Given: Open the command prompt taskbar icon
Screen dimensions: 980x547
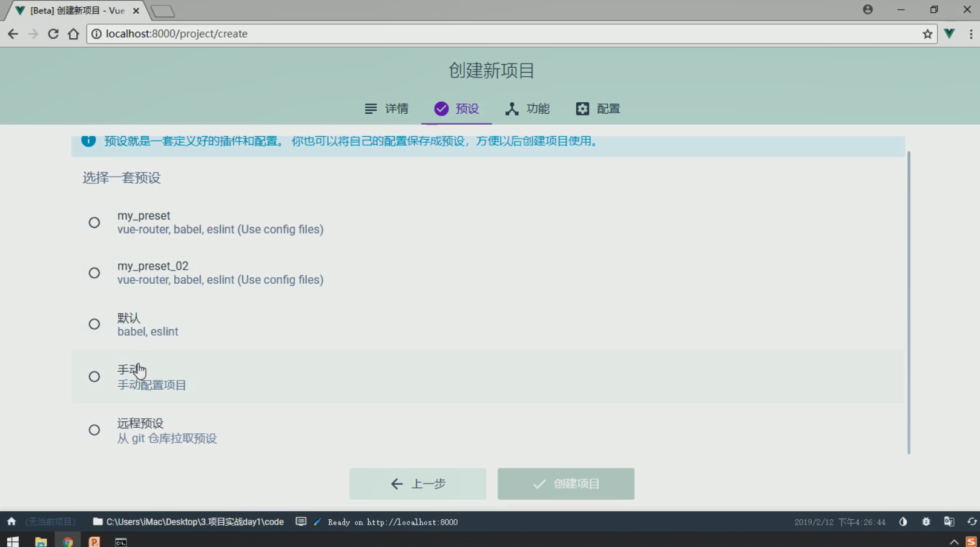Looking at the screenshot, I should tap(121, 542).
